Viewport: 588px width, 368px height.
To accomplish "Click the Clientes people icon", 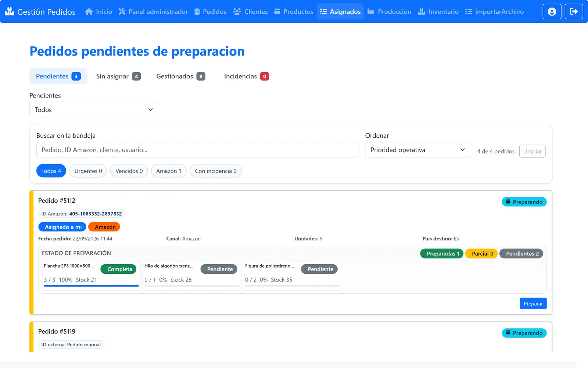I will point(237,11).
